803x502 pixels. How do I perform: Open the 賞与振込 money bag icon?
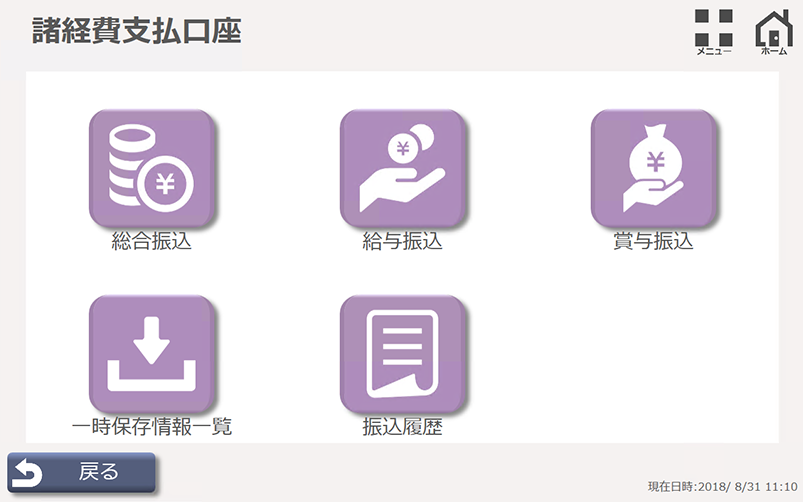(x=653, y=169)
